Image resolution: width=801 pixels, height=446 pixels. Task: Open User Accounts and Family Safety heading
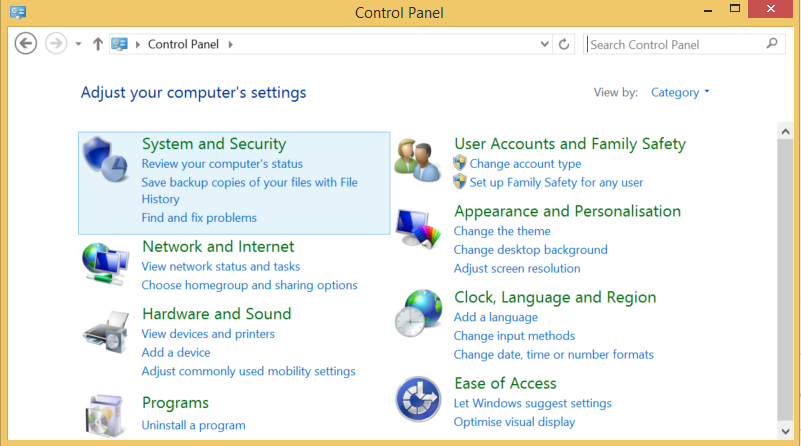[570, 144]
